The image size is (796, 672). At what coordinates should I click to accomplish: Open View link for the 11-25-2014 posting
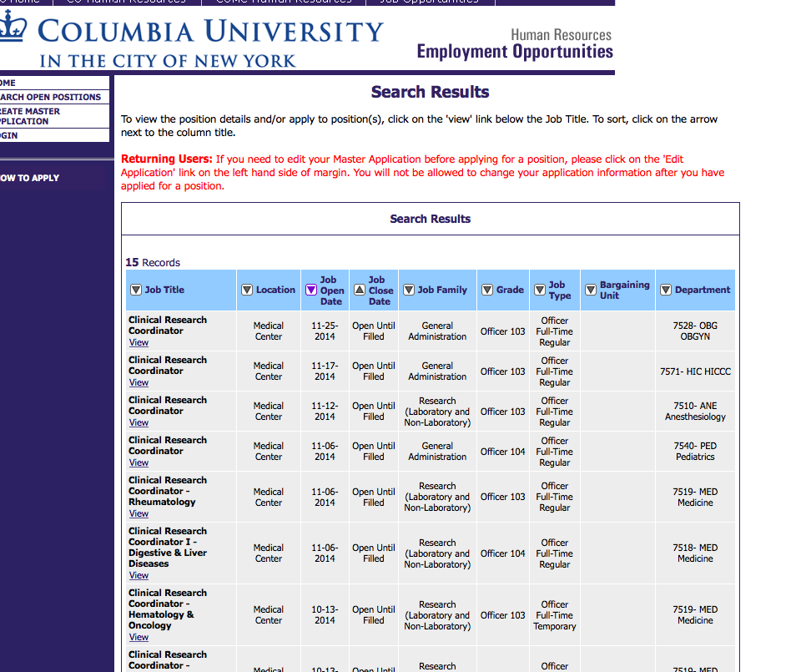139,342
